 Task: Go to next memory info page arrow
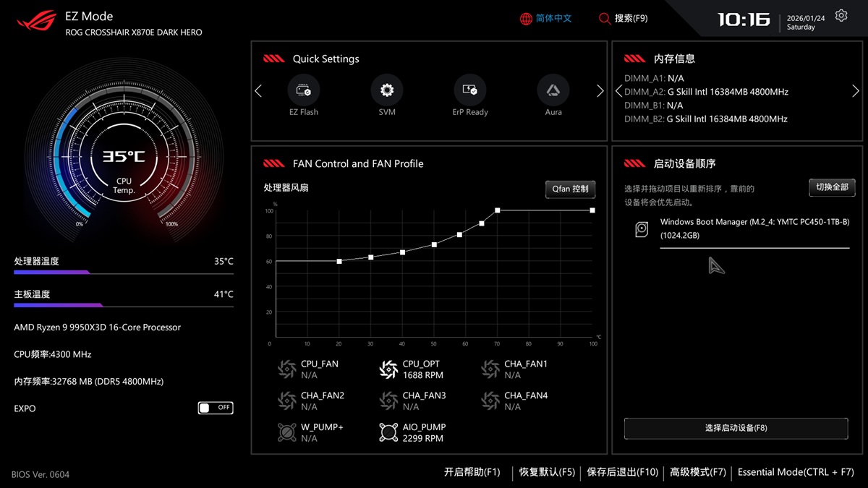coord(856,91)
